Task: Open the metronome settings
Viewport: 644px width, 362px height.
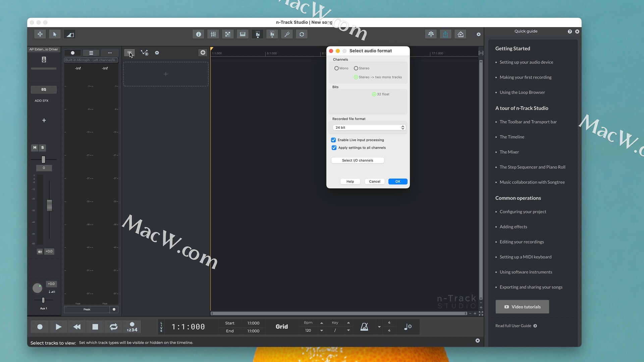Action: click(x=364, y=327)
